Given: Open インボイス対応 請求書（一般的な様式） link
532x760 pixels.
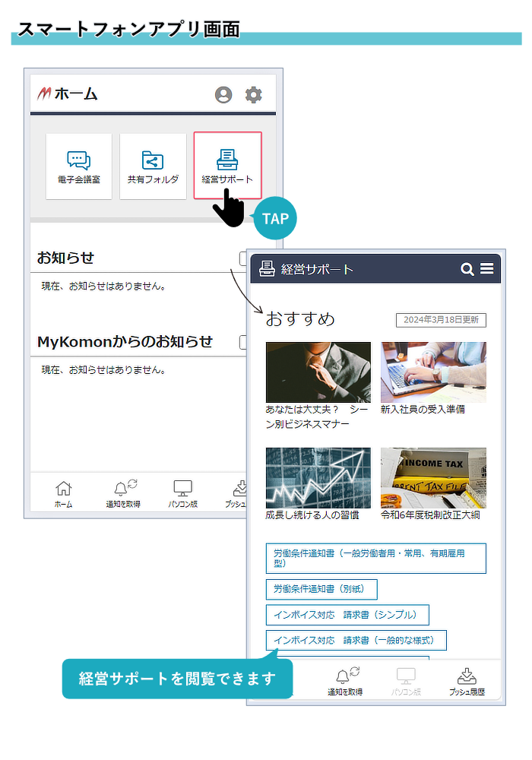Looking at the screenshot, I should click(355, 641).
